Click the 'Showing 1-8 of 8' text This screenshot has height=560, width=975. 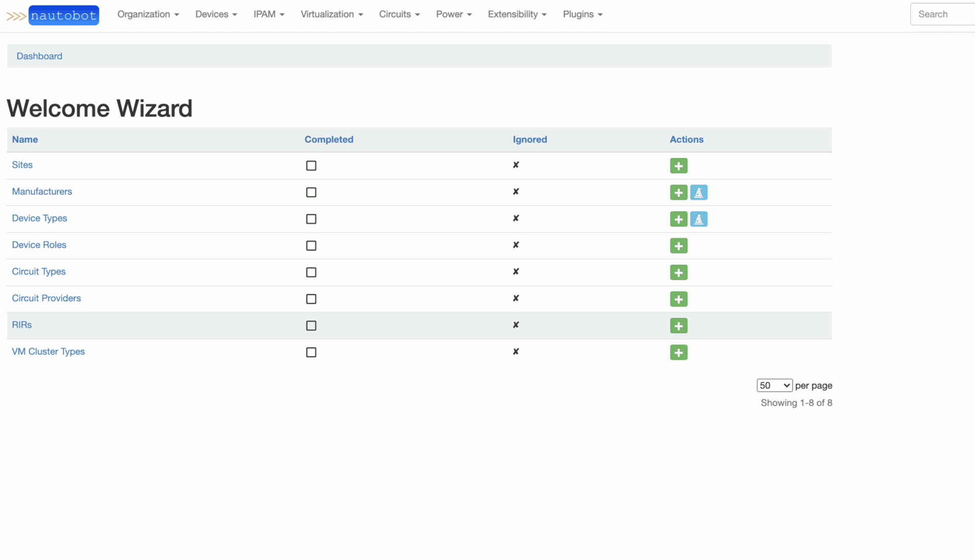[796, 403]
